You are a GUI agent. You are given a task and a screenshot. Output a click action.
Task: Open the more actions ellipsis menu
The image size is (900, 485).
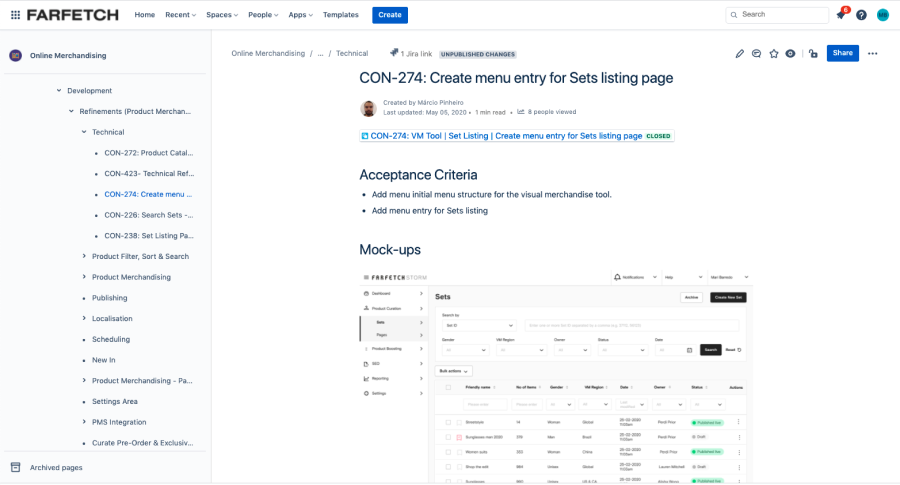[873, 54]
